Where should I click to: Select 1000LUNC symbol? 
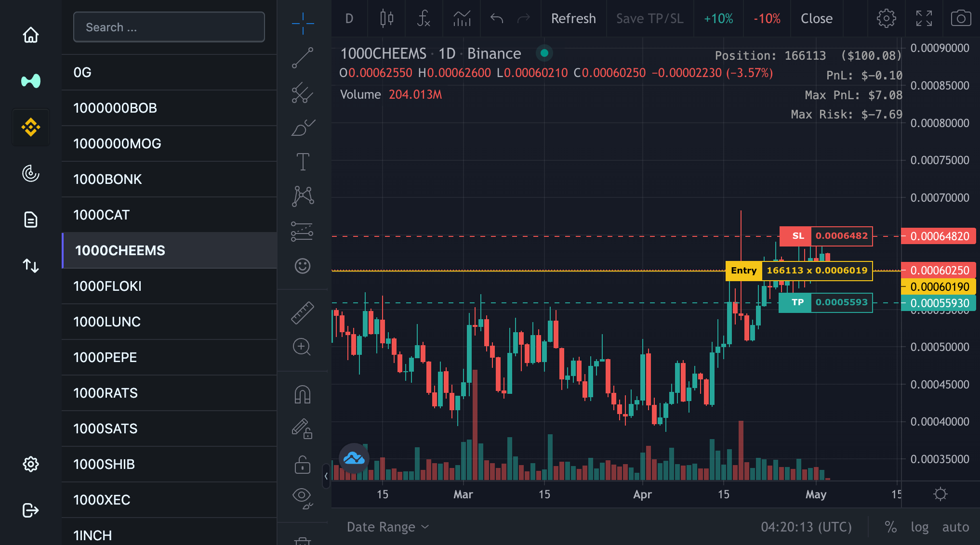click(x=169, y=322)
